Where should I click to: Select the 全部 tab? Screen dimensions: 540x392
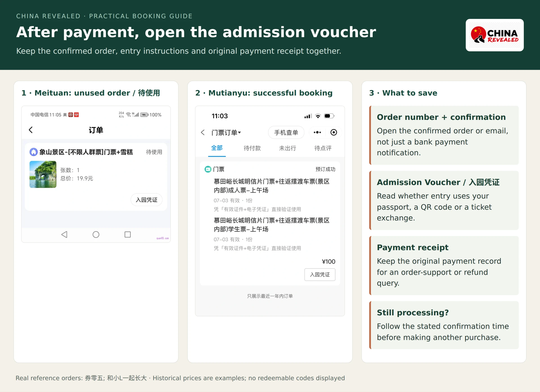click(x=217, y=148)
